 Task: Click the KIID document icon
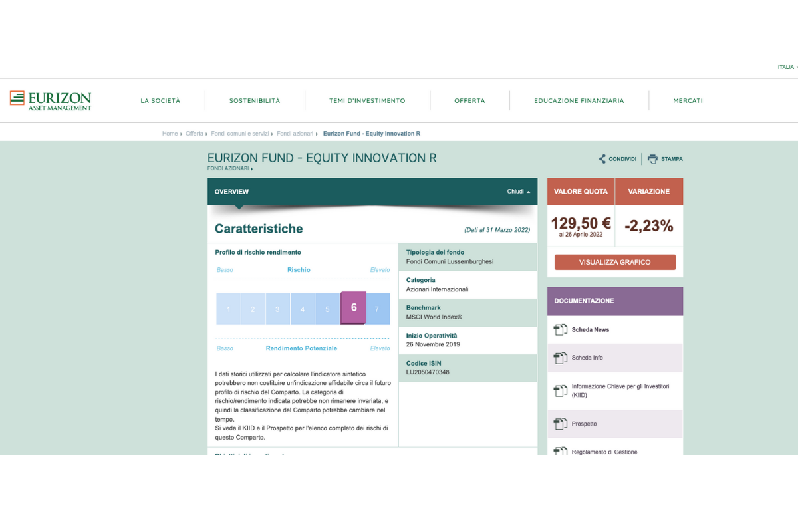click(x=560, y=391)
